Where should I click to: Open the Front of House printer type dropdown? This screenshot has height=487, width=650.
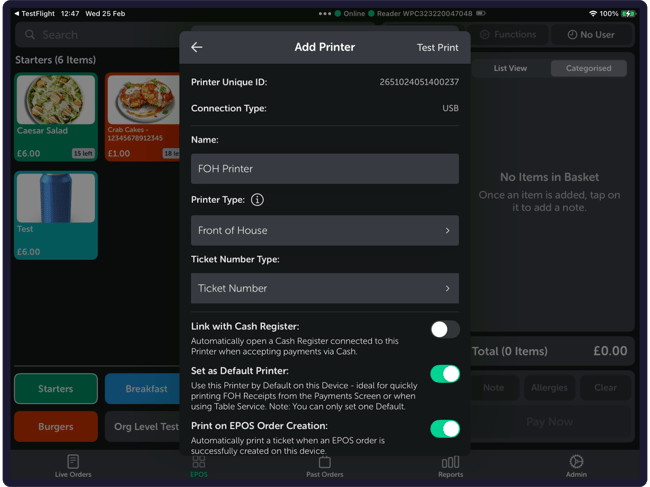[324, 231]
